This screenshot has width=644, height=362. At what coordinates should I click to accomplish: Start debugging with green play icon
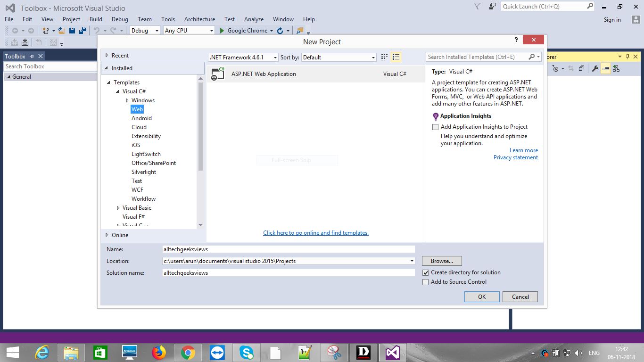(x=223, y=31)
